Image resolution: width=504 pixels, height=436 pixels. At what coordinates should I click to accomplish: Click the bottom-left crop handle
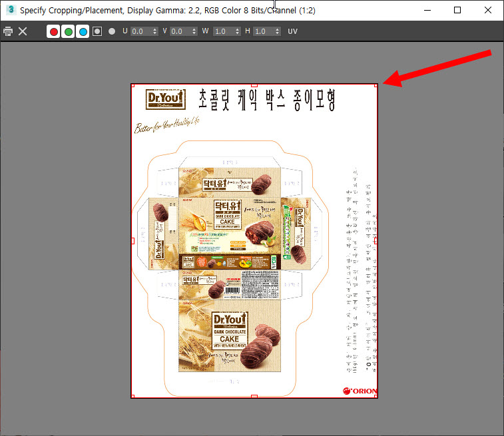pyautogui.click(x=132, y=397)
